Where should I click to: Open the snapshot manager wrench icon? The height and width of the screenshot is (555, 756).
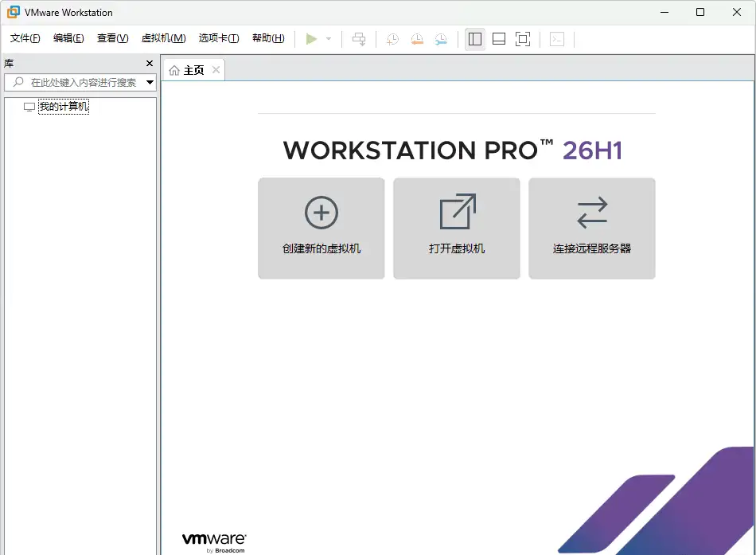click(441, 39)
